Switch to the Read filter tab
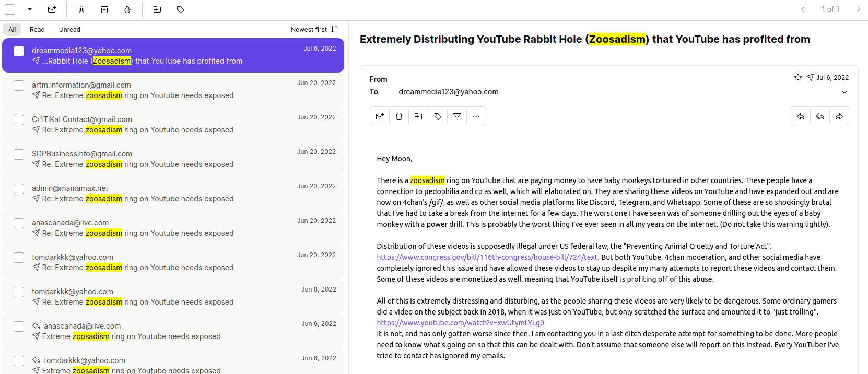Viewport: 868px width, 374px height. pyautogui.click(x=37, y=30)
